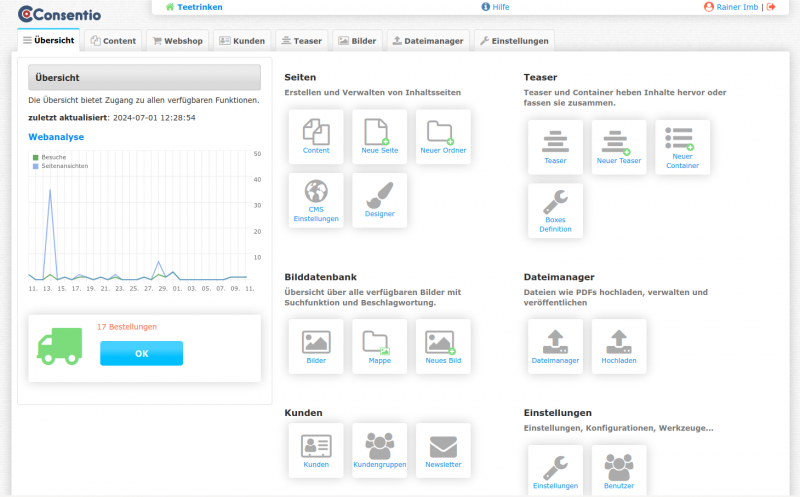The width and height of the screenshot is (800, 497).
Task: Open the Hilfe help link
Action: pyautogui.click(x=495, y=7)
